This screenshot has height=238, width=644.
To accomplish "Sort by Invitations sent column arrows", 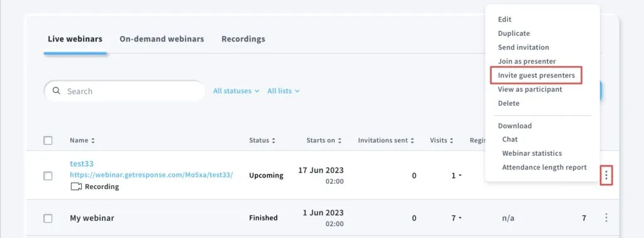I will click(x=413, y=140).
